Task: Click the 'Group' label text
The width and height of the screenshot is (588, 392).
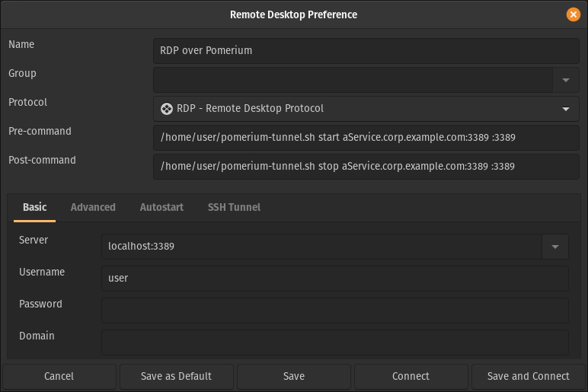Action: [22, 74]
